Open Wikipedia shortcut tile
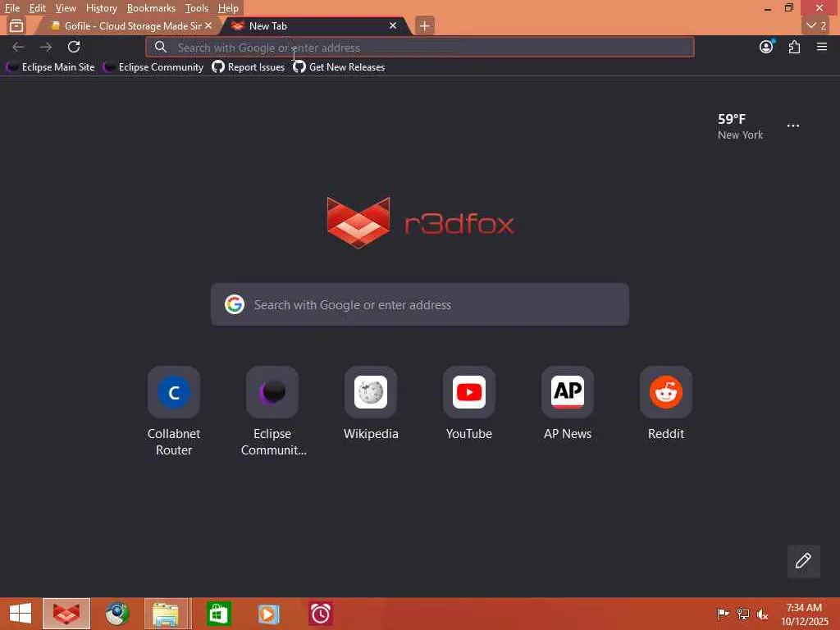 pos(371,404)
